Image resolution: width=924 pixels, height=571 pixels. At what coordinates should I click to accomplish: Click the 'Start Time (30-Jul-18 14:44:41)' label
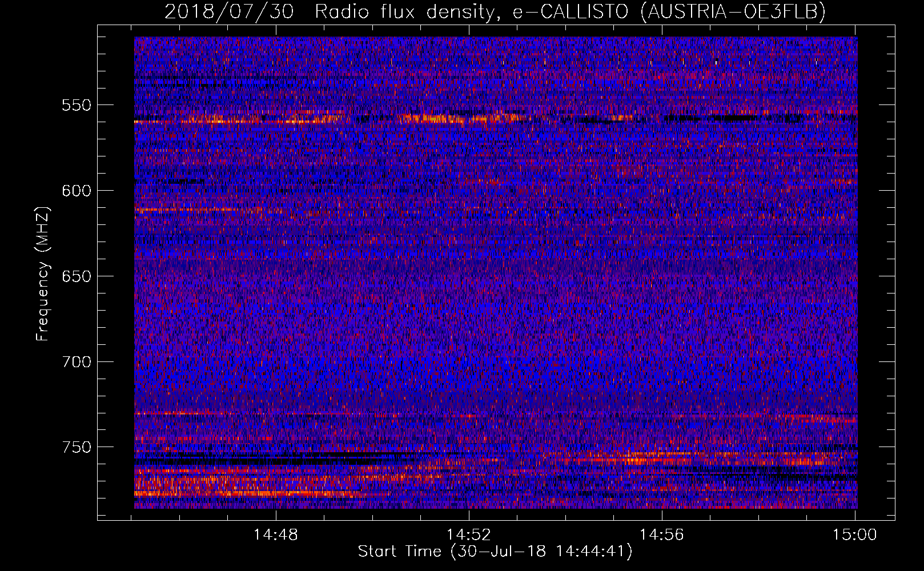coord(495,552)
